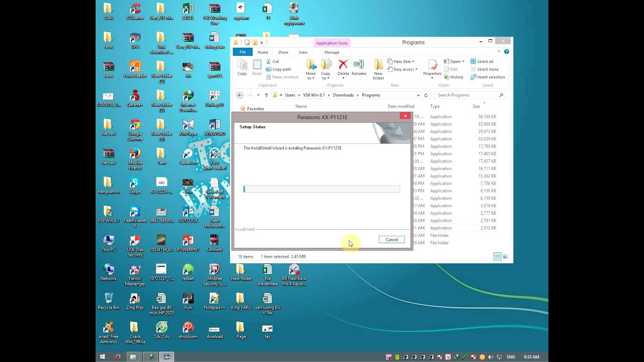Select the USB Disk Security desktop icon
Viewport: 644px width, 362px height.
click(x=135, y=246)
